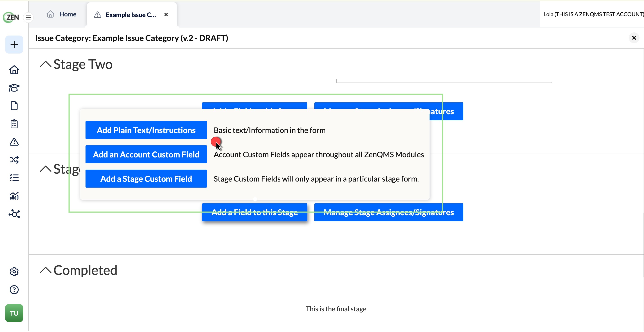This screenshot has width=644, height=332.
Task: Open the settings gear icon
Action: pos(14,272)
